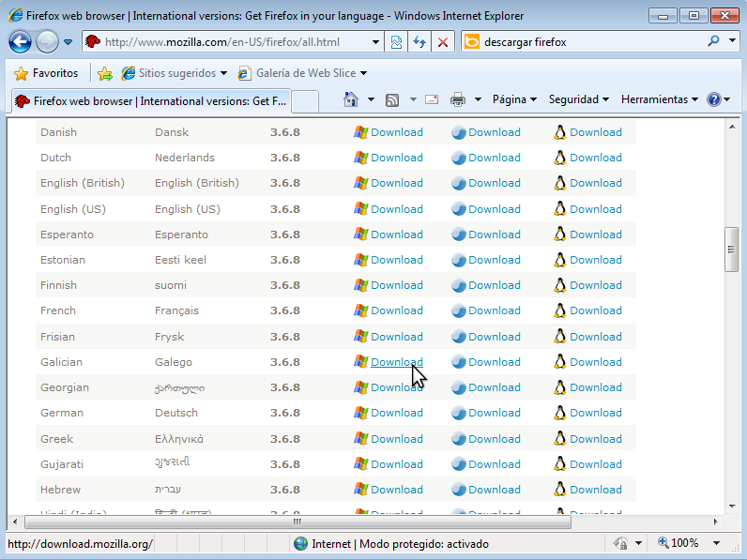Image resolution: width=747 pixels, height=560 pixels.
Task: Click 'Esperanto' language name text
Action: pos(68,235)
